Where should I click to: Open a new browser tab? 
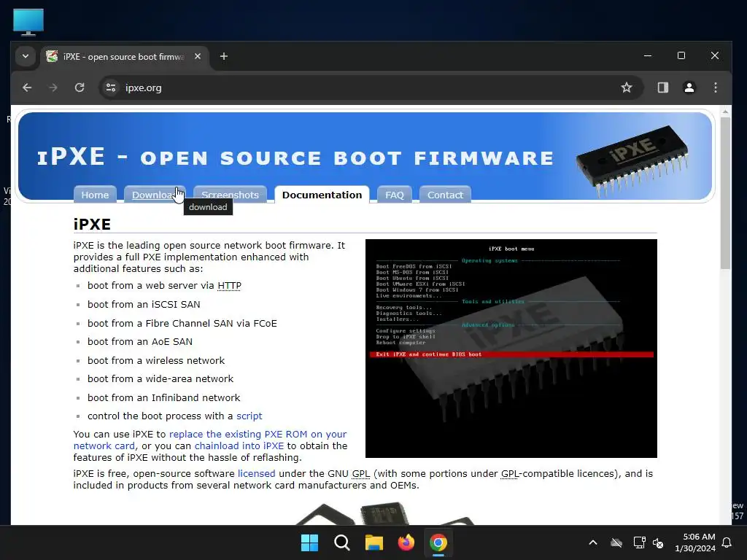(x=224, y=57)
